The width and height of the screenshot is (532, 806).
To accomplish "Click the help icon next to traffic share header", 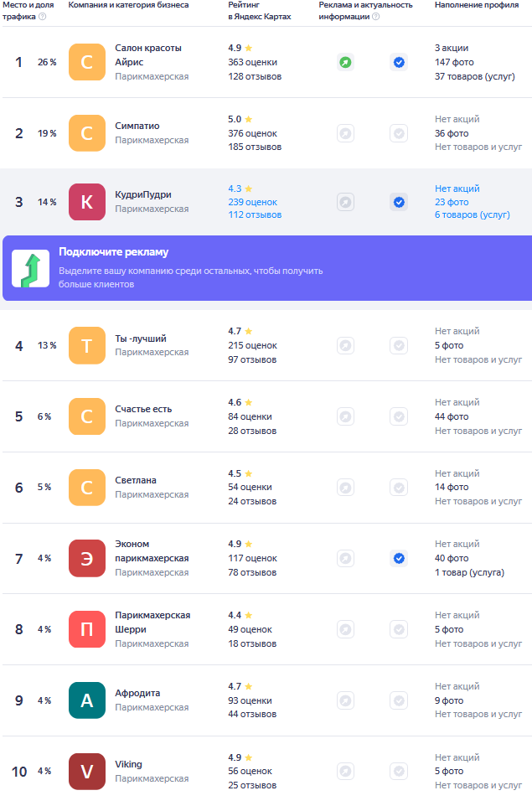I will click(x=43, y=17).
